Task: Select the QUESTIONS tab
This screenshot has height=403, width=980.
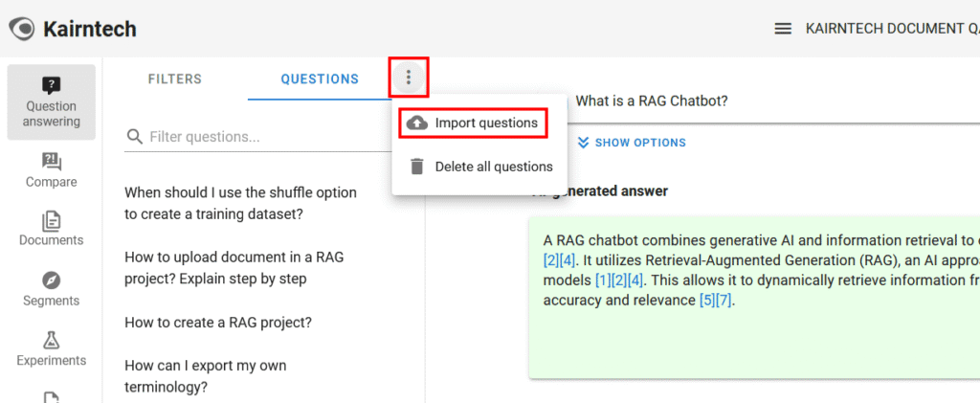Action: click(x=320, y=79)
